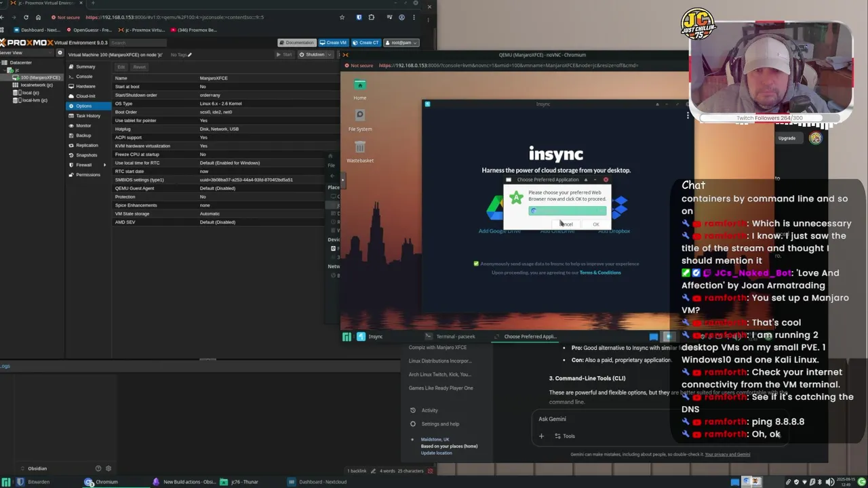Click the Shutdown button for the VM
Image resolution: width=868 pixels, height=488 pixels.
coord(312,54)
